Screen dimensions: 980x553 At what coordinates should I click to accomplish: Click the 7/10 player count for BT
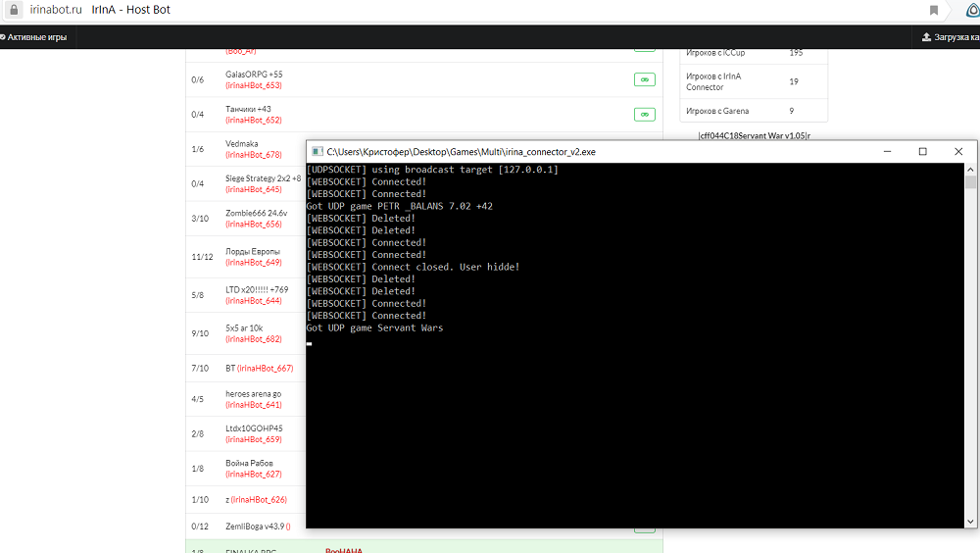point(200,369)
